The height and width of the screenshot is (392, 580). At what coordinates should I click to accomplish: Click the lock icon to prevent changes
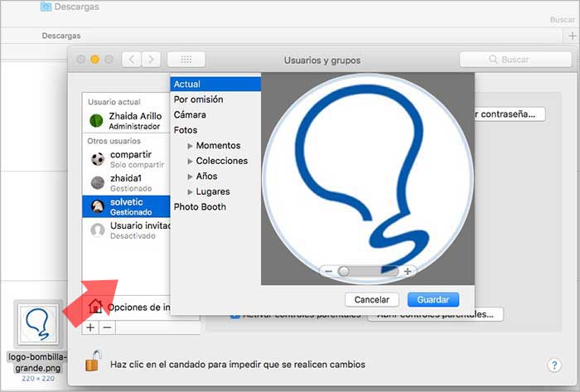tap(93, 361)
